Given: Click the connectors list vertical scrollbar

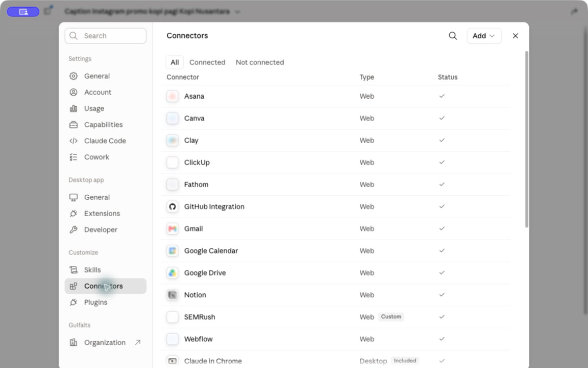Looking at the screenshot, I should tap(527, 139).
